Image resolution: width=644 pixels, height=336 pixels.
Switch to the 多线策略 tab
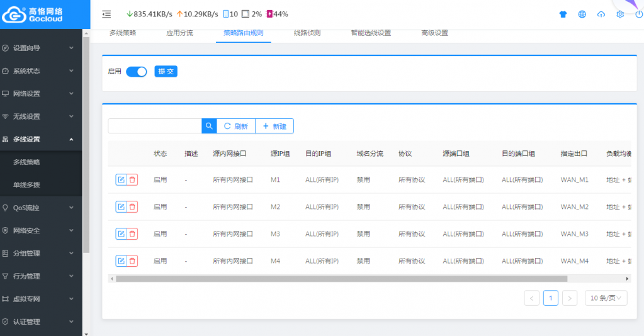click(122, 33)
